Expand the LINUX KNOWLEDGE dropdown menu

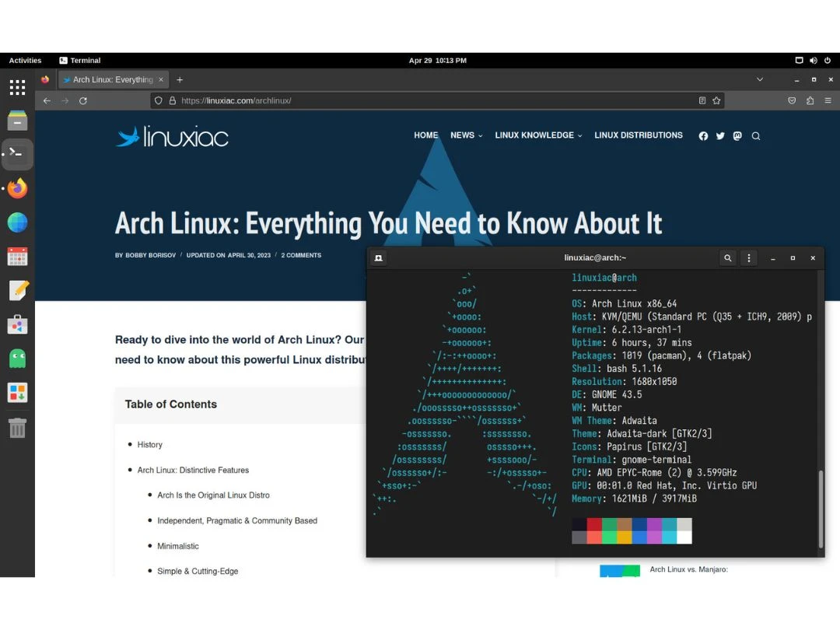[538, 135]
